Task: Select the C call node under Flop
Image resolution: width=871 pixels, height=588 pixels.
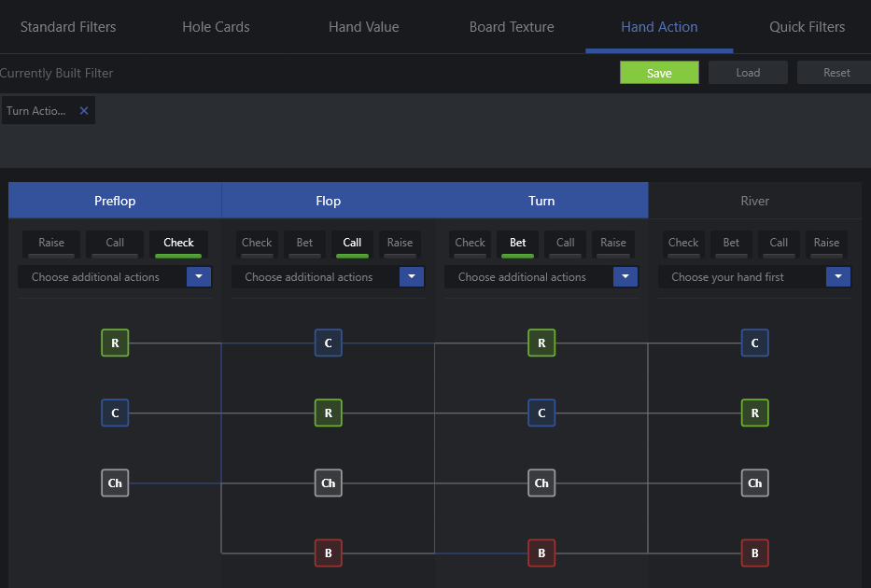Action: [329, 343]
